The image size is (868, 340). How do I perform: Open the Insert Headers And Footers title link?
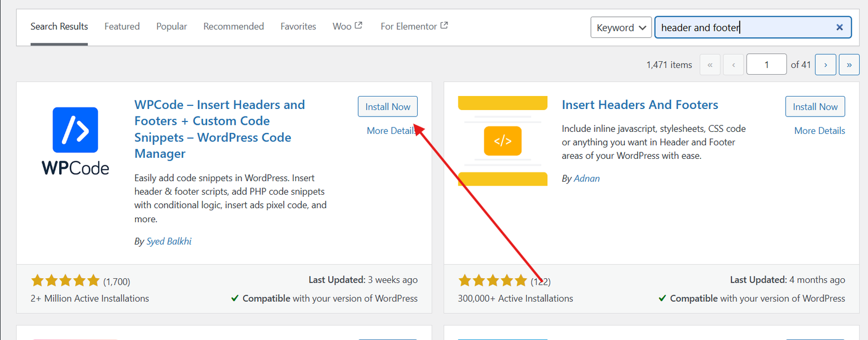(640, 105)
